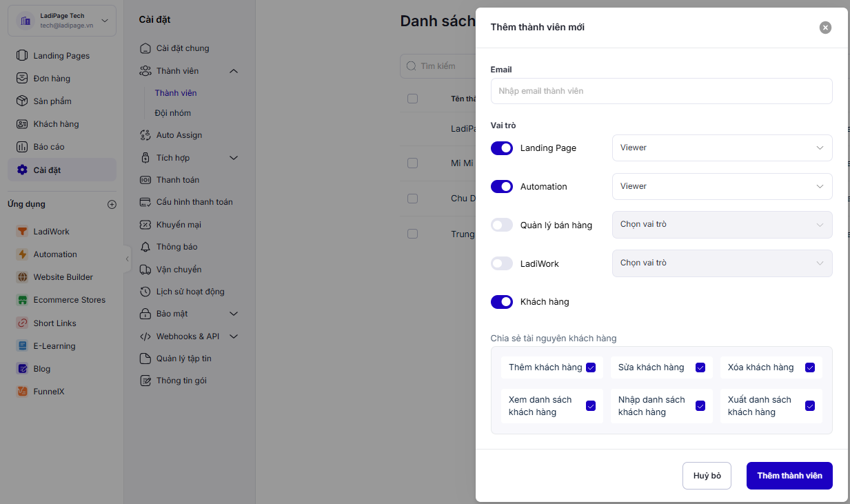Click the FunnelX app icon
850x504 pixels.
click(22, 392)
